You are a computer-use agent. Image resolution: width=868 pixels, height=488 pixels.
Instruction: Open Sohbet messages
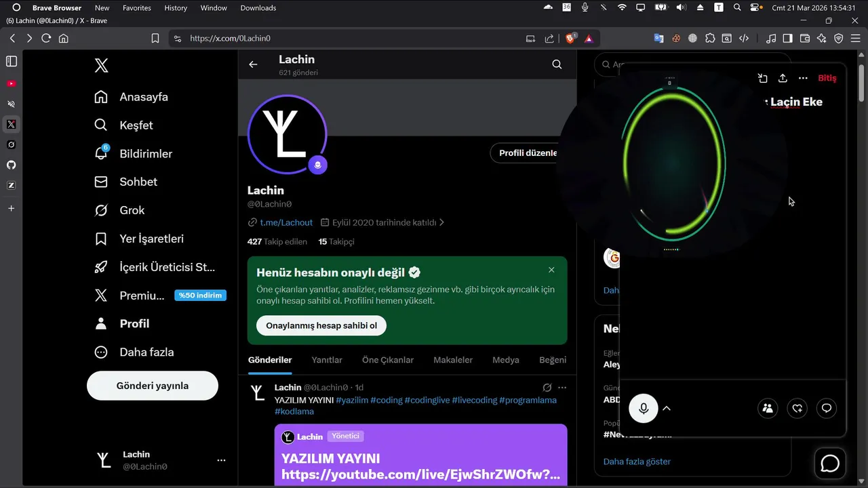click(126, 182)
